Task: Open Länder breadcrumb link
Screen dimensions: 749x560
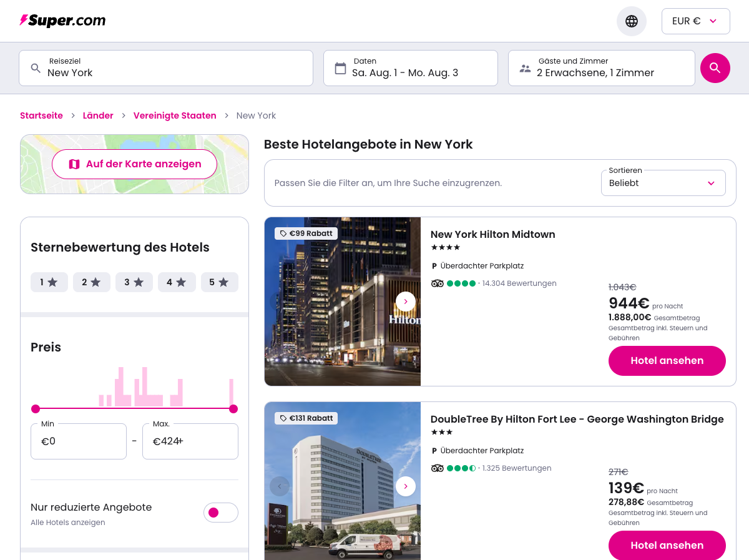Action: click(98, 115)
